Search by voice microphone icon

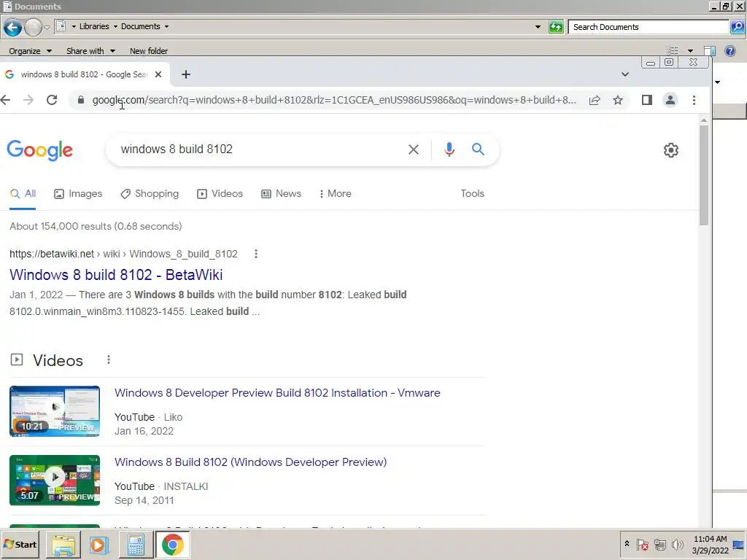[x=449, y=149]
